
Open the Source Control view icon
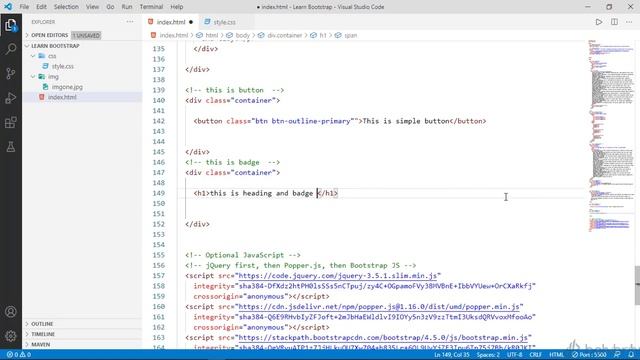[11, 73]
